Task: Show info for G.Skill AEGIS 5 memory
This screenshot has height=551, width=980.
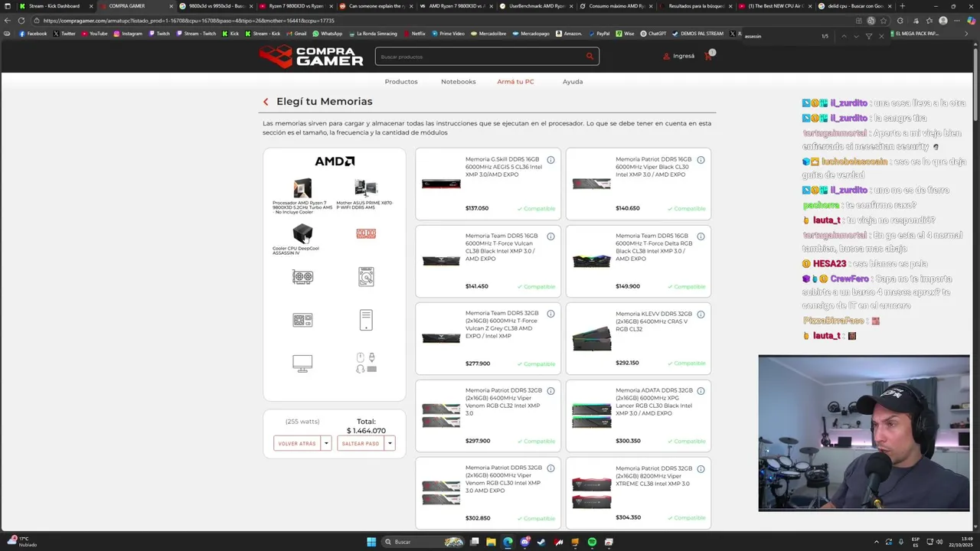Action: click(550, 160)
